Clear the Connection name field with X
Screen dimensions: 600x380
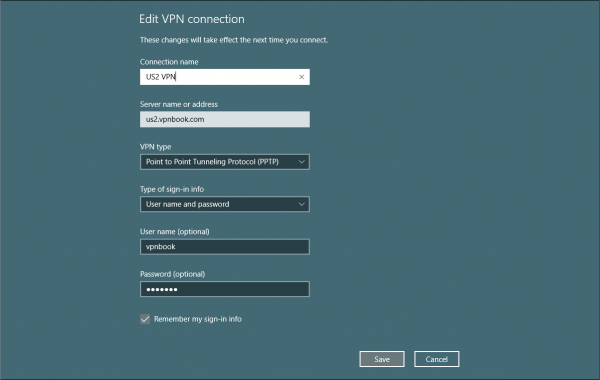click(302, 77)
